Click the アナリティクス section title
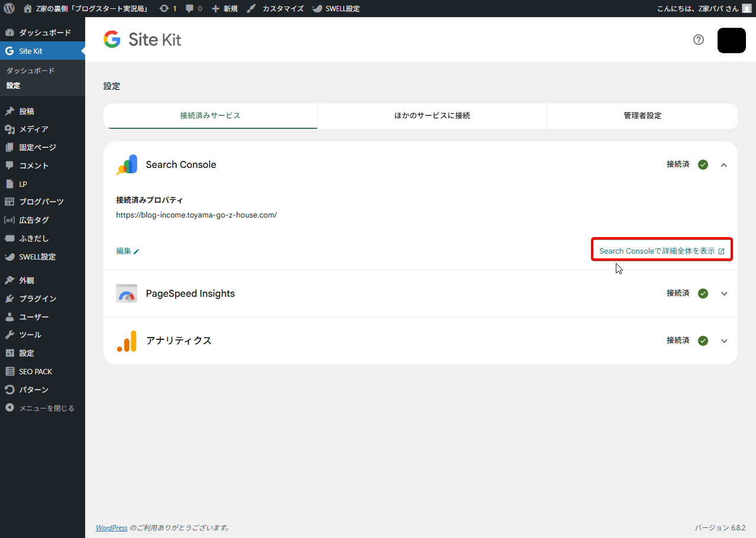The height and width of the screenshot is (538, 756). click(x=179, y=341)
